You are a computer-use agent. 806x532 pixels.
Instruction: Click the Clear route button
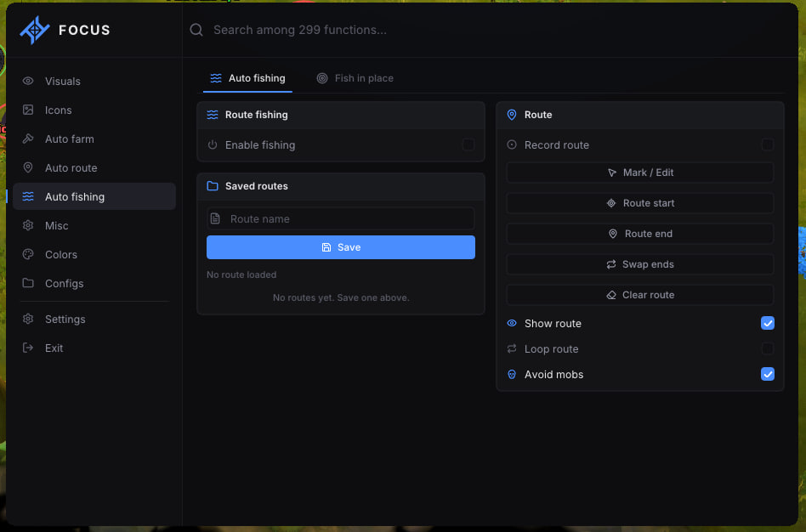click(x=639, y=295)
